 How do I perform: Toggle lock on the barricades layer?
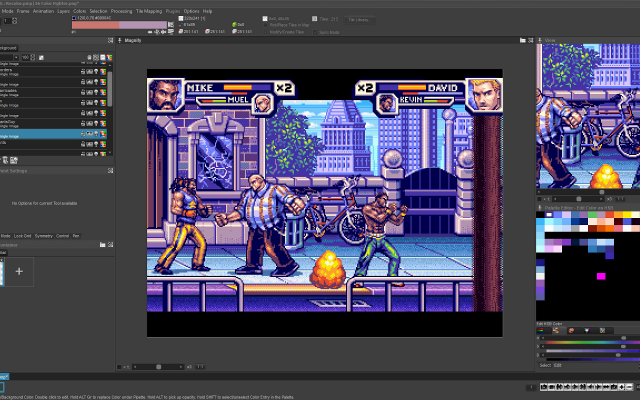tap(83, 92)
